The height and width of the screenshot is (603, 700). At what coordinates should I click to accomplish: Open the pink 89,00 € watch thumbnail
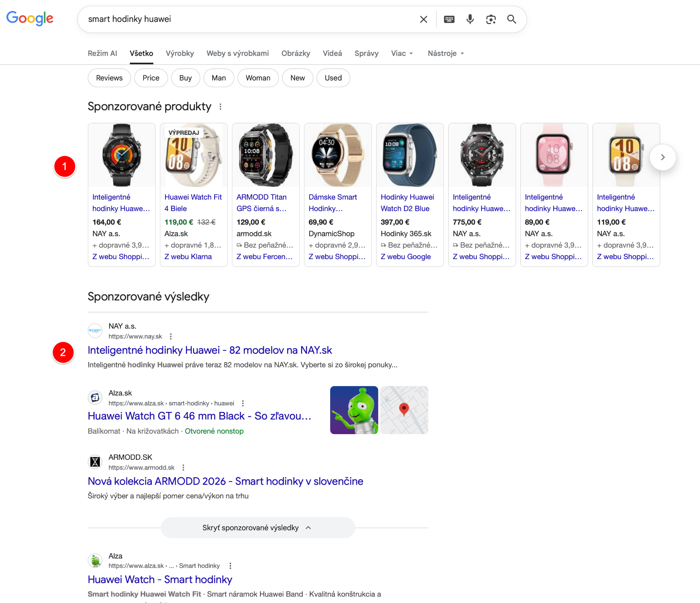coord(554,155)
